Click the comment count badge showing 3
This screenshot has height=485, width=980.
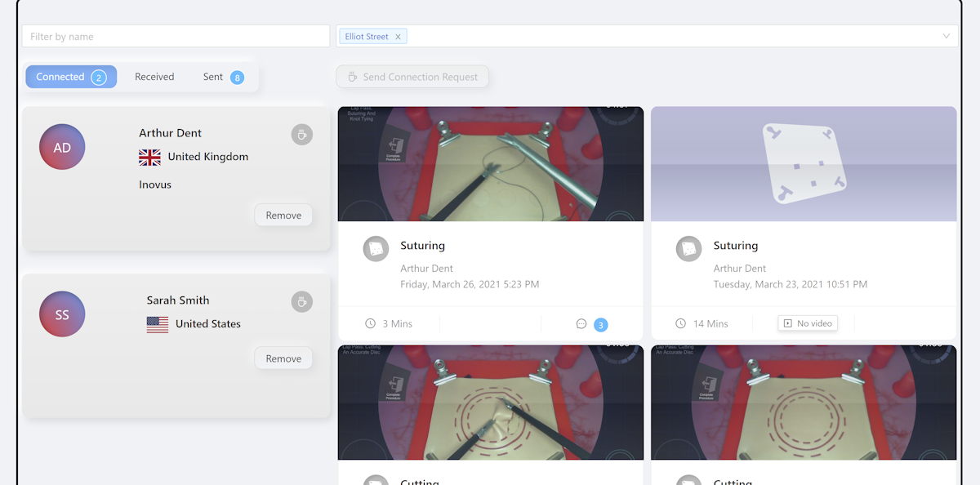coord(601,325)
